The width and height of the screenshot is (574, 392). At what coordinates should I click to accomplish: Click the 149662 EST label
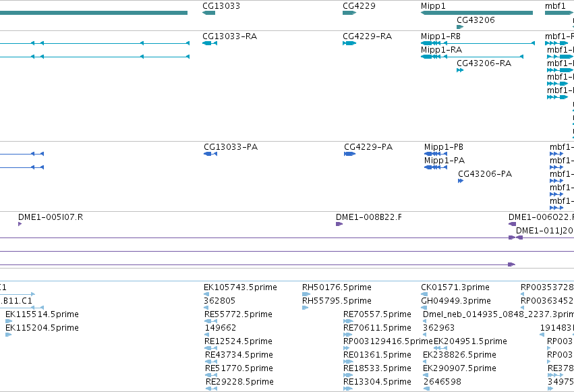[x=220, y=328]
